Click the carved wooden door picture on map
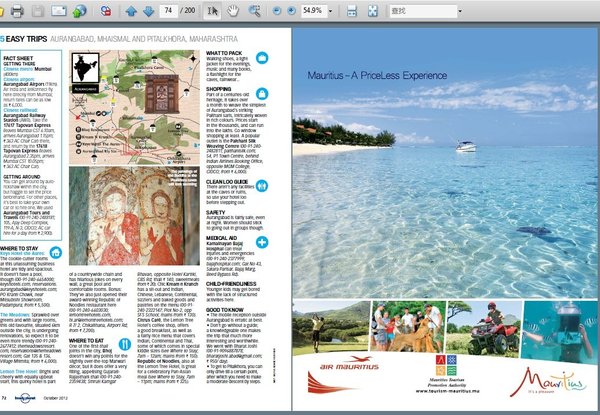The image size is (600, 415). 161,94
